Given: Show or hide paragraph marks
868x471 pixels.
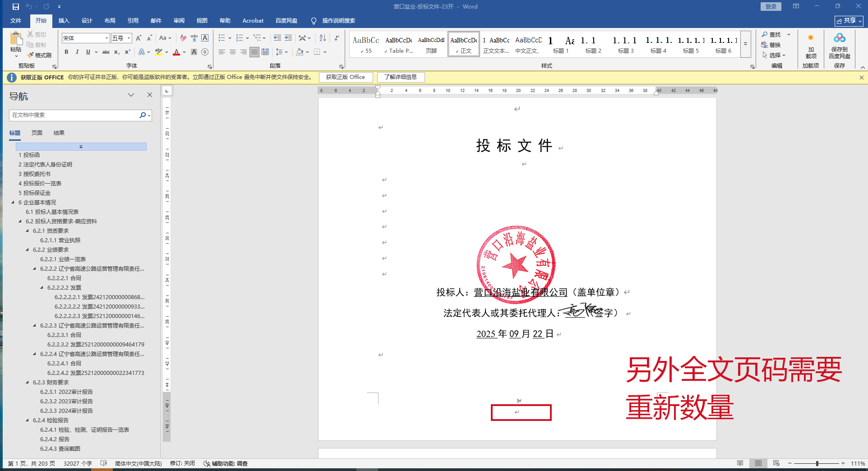Looking at the screenshot, I should tap(337, 38).
